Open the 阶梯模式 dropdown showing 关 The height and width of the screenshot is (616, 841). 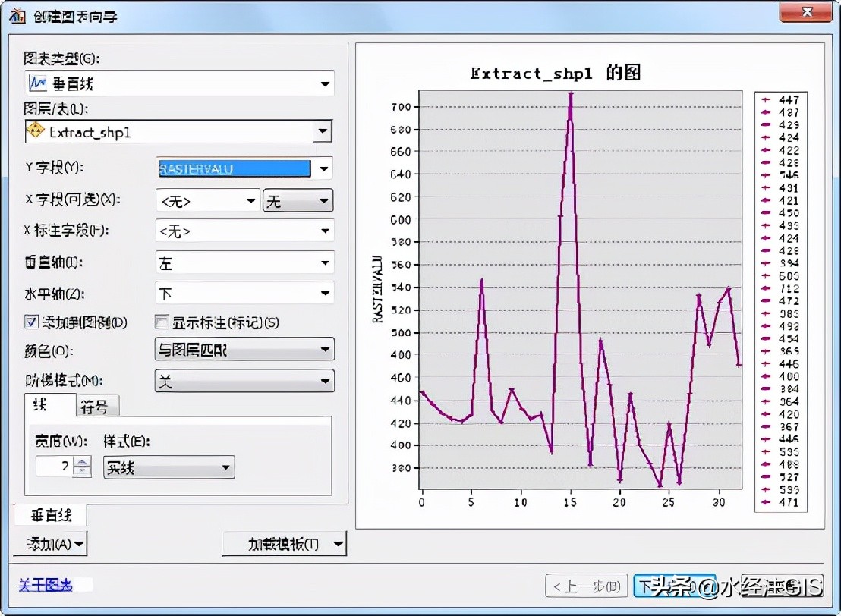pyautogui.click(x=244, y=381)
